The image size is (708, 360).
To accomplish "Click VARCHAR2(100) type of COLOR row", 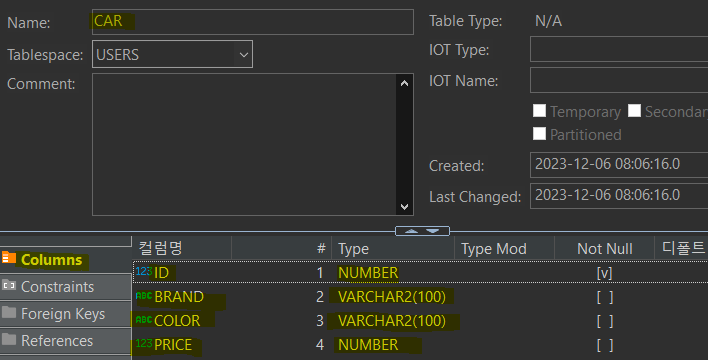I will pyautogui.click(x=391, y=321).
